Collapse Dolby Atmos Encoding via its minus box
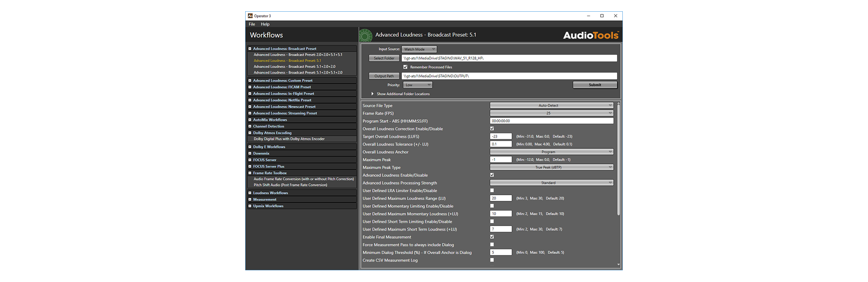868x282 pixels. [x=250, y=133]
